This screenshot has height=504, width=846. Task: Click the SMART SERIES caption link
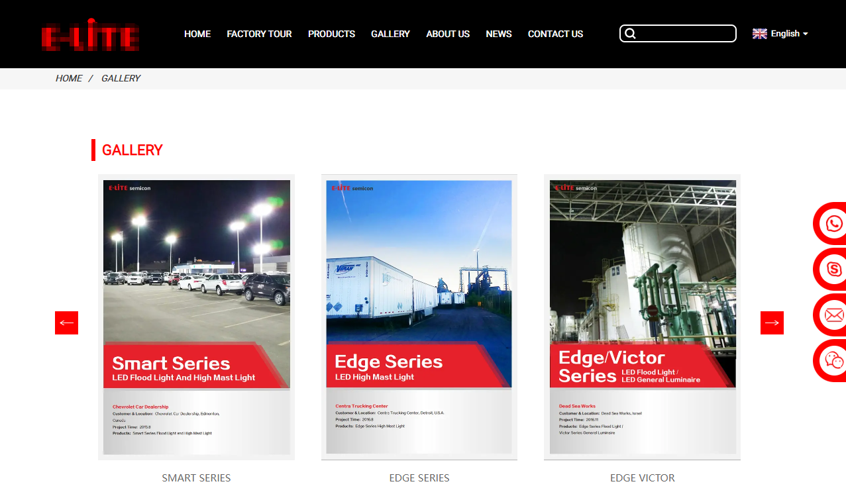coord(196,478)
